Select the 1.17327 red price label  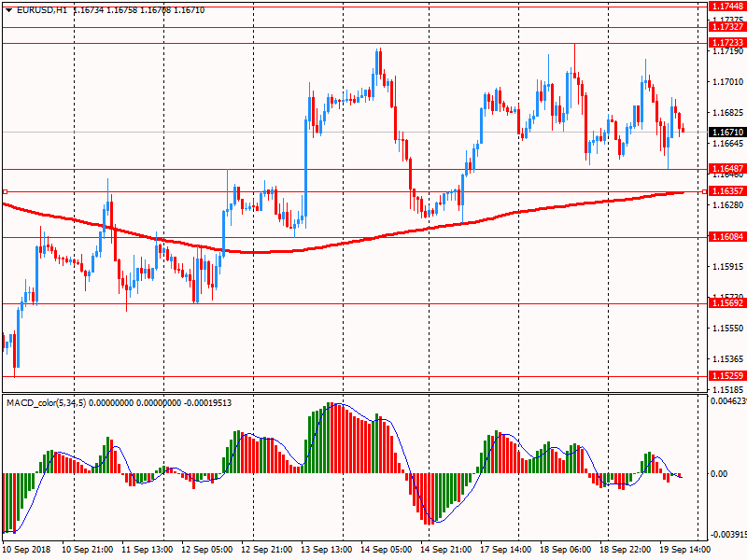pyautogui.click(x=726, y=28)
